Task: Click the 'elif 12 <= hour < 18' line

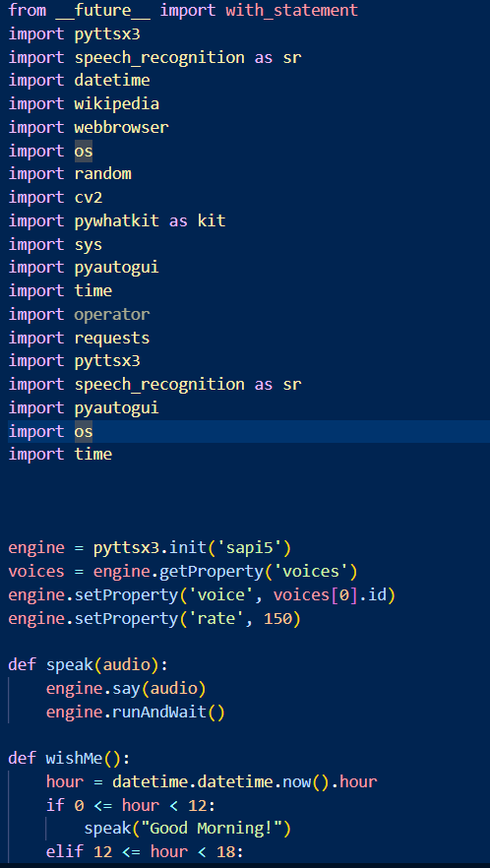Action: click(x=145, y=852)
